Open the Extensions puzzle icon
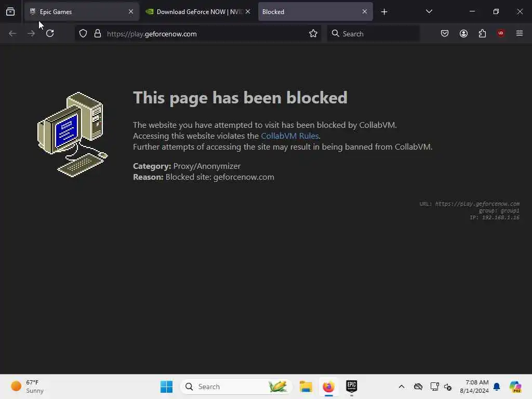Screen dimensions: 532x399 (x=482, y=33)
